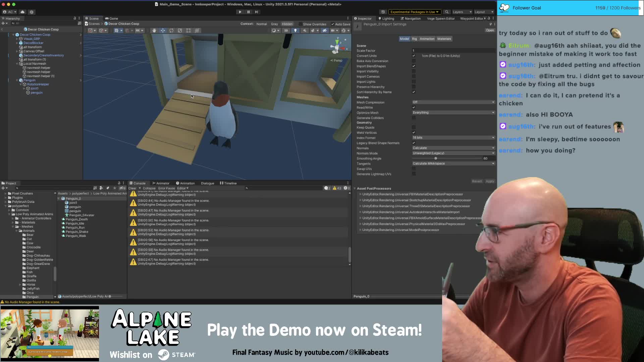Toggle the Read/Write checkbox

414,108
